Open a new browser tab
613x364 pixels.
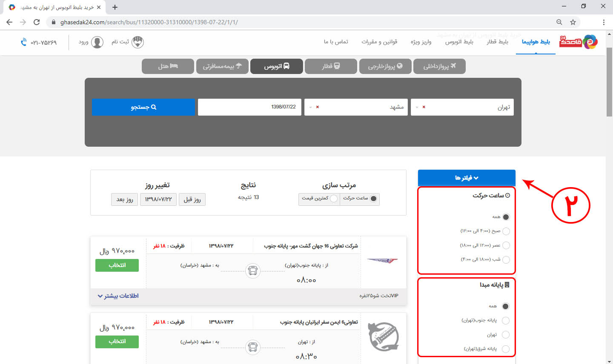coord(115,7)
